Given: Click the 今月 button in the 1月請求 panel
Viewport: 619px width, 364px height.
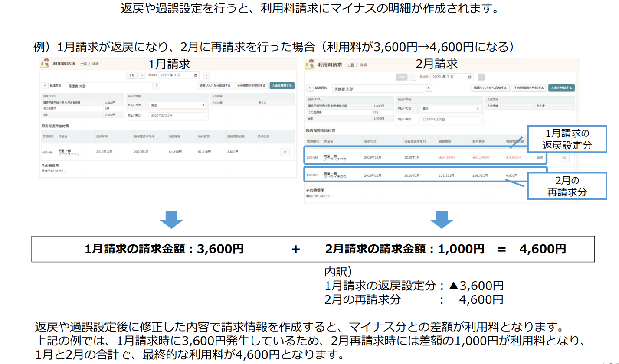Looking at the screenshot, I should click(x=131, y=75).
